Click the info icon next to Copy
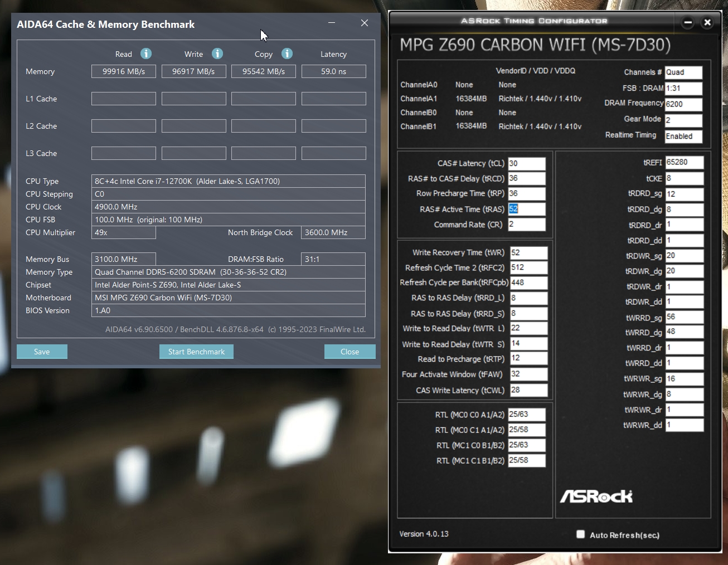Viewport: 728px width, 565px height. 287,53
